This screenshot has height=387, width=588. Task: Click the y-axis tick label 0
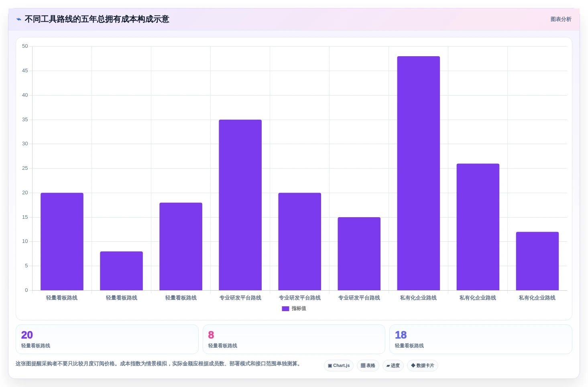pyautogui.click(x=26, y=290)
